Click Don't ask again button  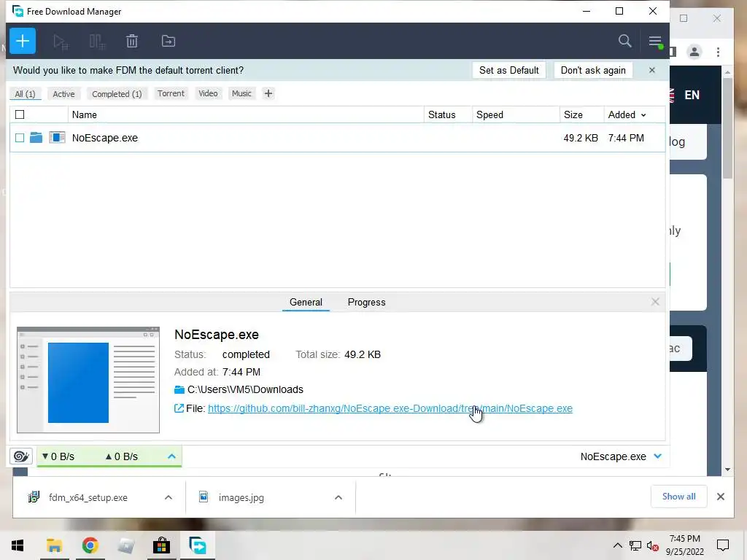click(x=593, y=70)
